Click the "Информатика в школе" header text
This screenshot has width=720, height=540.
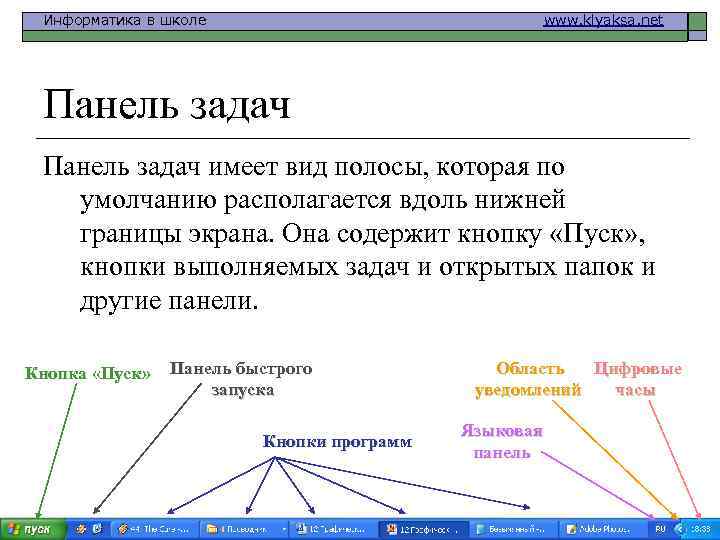(x=125, y=20)
